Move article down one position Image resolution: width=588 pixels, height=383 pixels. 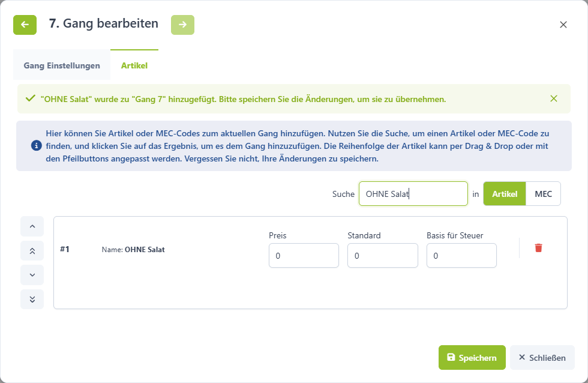[x=32, y=275]
